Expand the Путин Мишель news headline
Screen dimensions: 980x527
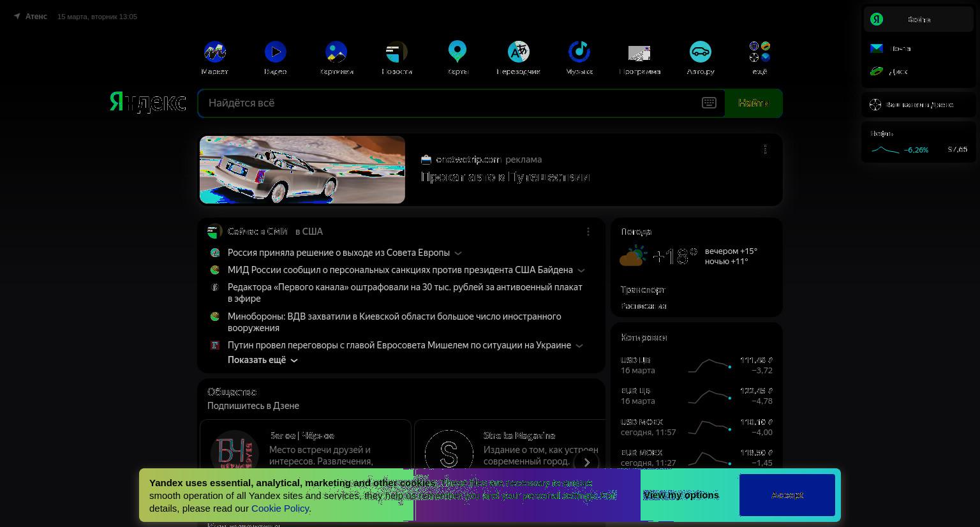pyautogui.click(x=579, y=346)
